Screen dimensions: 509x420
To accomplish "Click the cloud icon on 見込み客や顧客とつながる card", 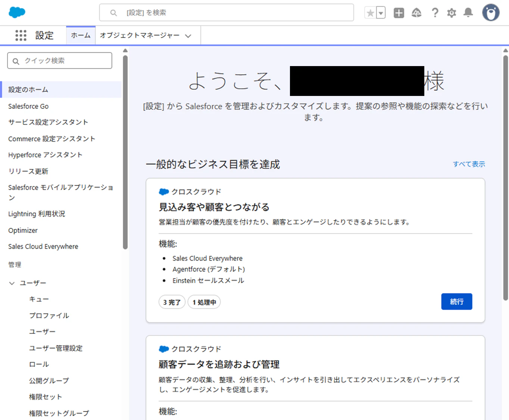I will (164, 192).
